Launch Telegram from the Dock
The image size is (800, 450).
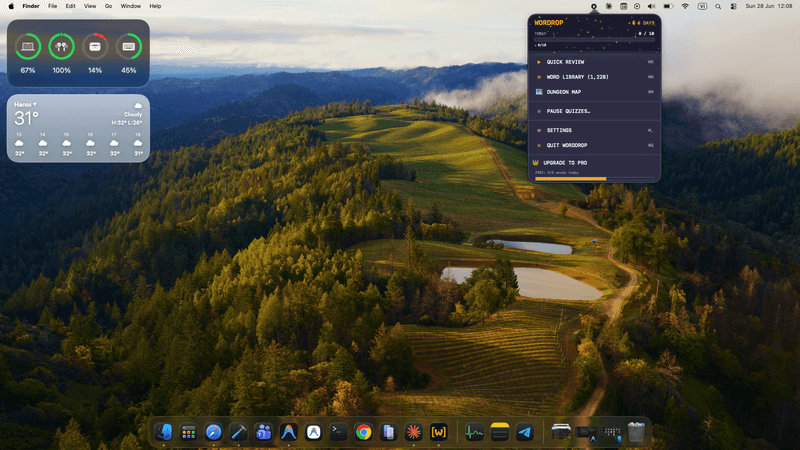[x=524, y=432]
